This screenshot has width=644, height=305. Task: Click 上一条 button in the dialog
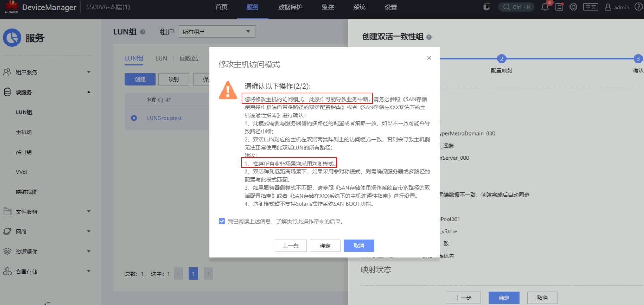click(291, 246)
